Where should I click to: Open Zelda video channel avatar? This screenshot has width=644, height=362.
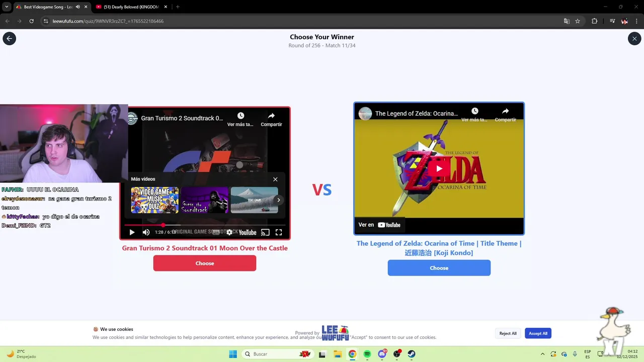point(365,114)
